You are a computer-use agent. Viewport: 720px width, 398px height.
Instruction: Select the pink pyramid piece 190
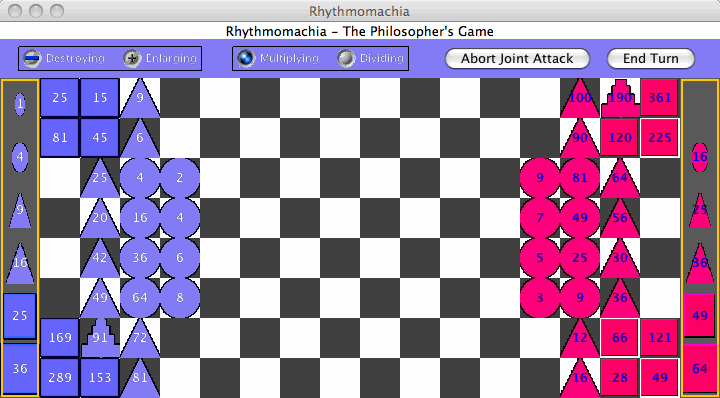tap(620, 98)
